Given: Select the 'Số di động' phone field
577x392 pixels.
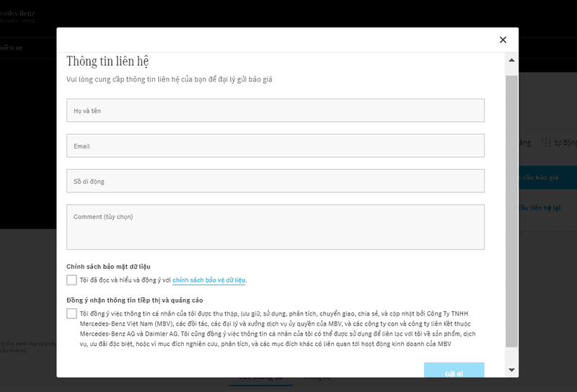Looking at the screenshot, I should pyautogui.click(x=275, y=181).
